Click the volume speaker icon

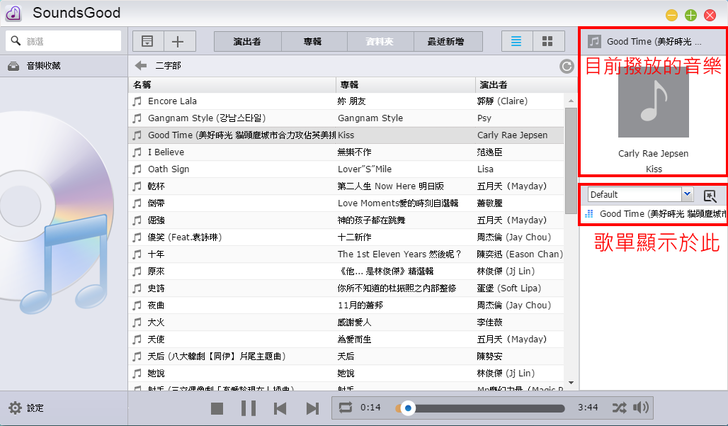641,408
